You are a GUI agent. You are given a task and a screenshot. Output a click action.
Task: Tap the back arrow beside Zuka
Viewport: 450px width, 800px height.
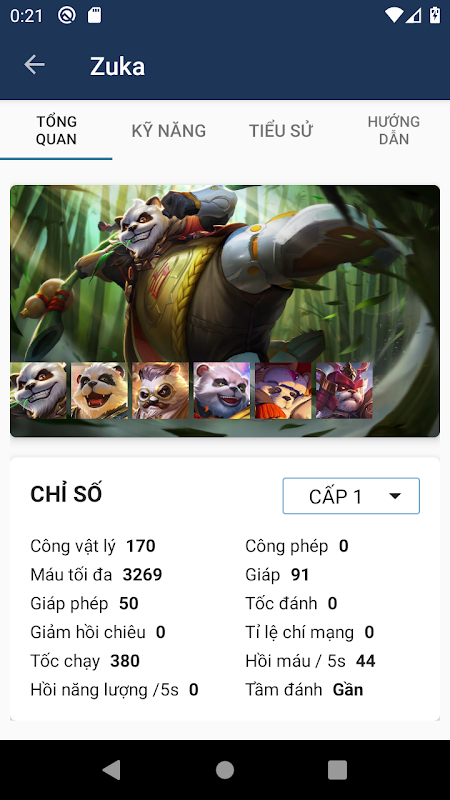coord(34,65)
